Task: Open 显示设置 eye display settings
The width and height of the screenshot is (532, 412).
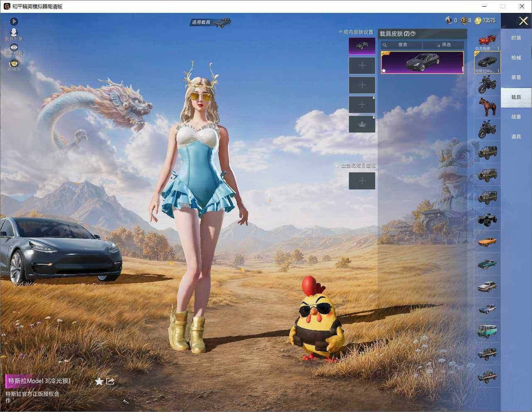Action: point(14,49)
